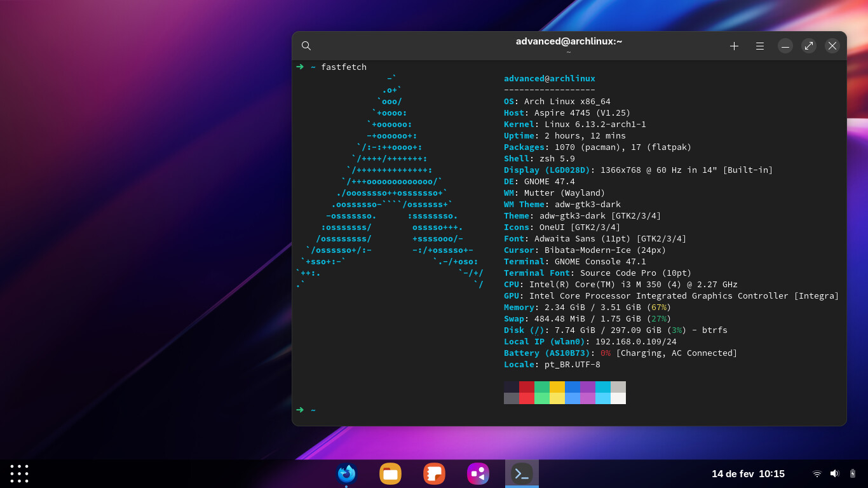
Task: Click the CPU: Intel Core i3 line
Action: [x=621, y=284]
